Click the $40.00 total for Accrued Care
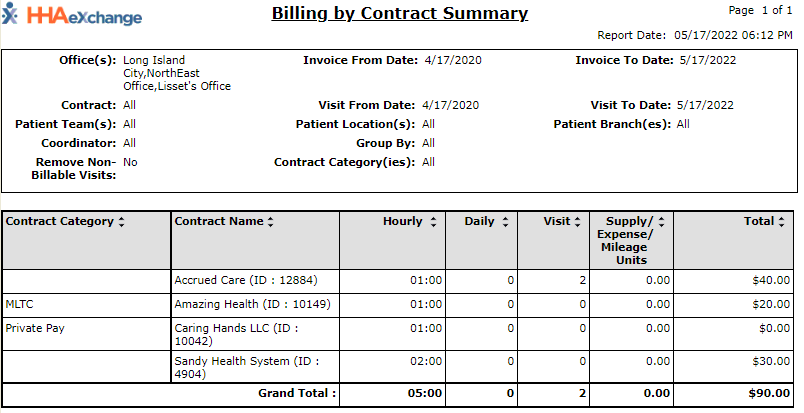 coord(771,280)
